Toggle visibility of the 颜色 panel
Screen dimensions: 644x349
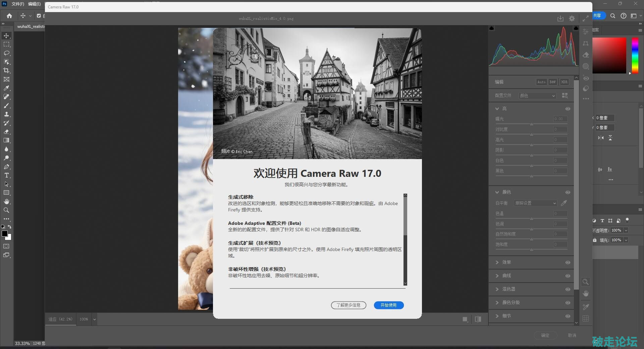tap(568, 192)
